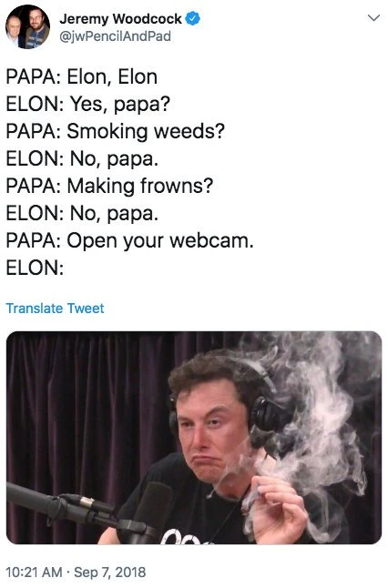Select the final empty "ELON:" line
The width and height of the screenshot is (388, 588).
click(35, 268)
